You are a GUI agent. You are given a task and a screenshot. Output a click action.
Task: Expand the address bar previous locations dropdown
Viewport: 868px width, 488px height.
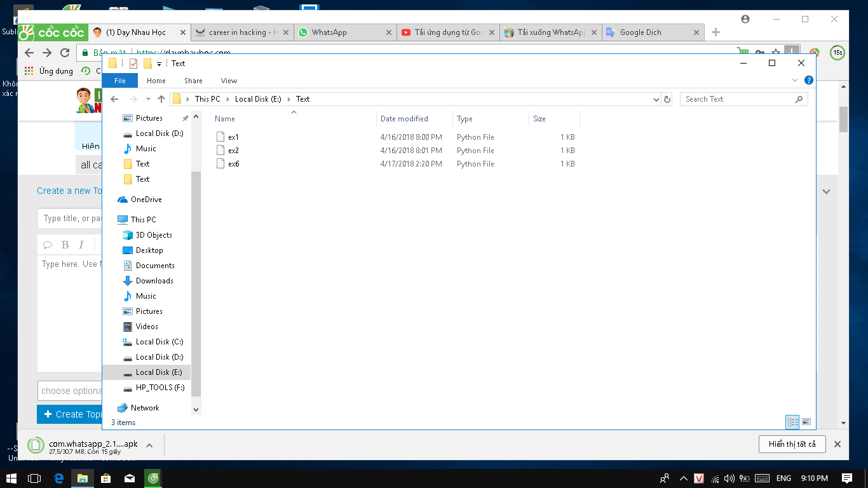click(x=656, y=99)
